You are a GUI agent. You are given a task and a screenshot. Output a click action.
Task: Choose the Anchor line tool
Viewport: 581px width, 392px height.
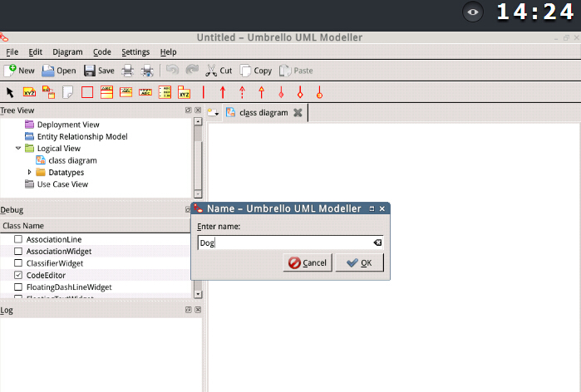point(48,92)
